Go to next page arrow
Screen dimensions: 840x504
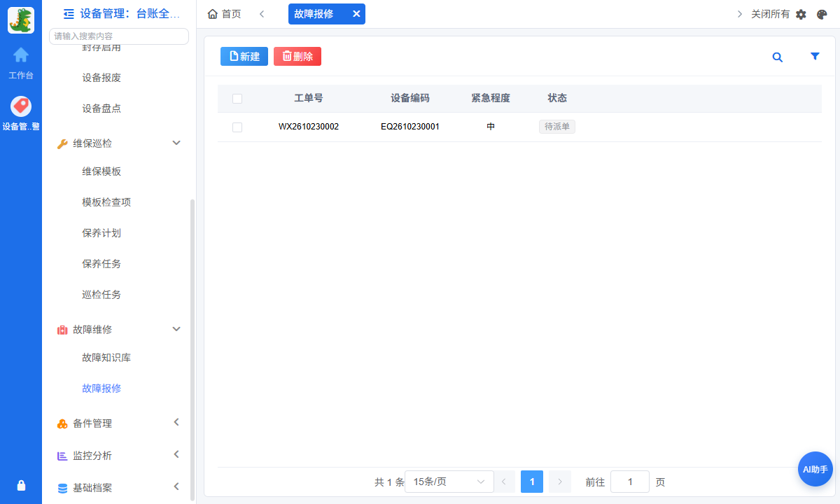[560, 482]
